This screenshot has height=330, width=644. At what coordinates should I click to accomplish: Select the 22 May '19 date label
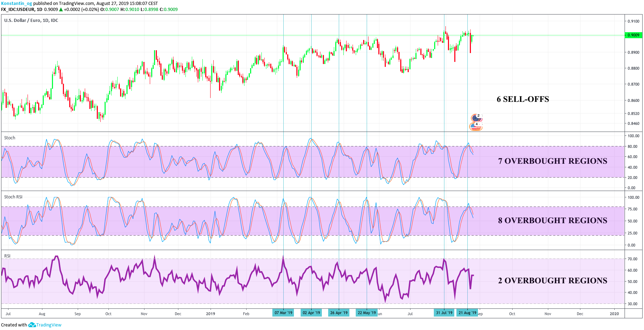(x=367, y=313)
